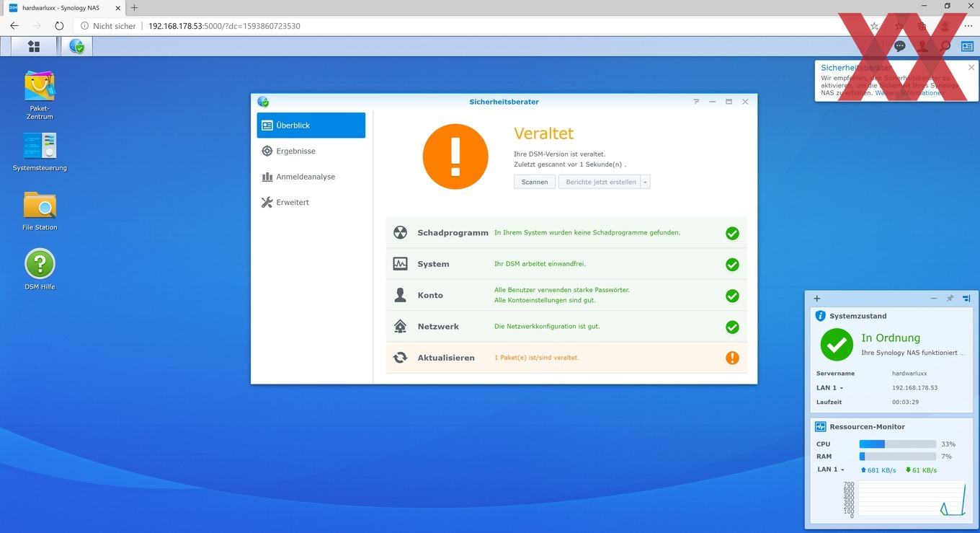Click the network traffic graph in Ressourcen-Monitor
The width and height of the screenshot is (980, 533).
coord(911,500)
